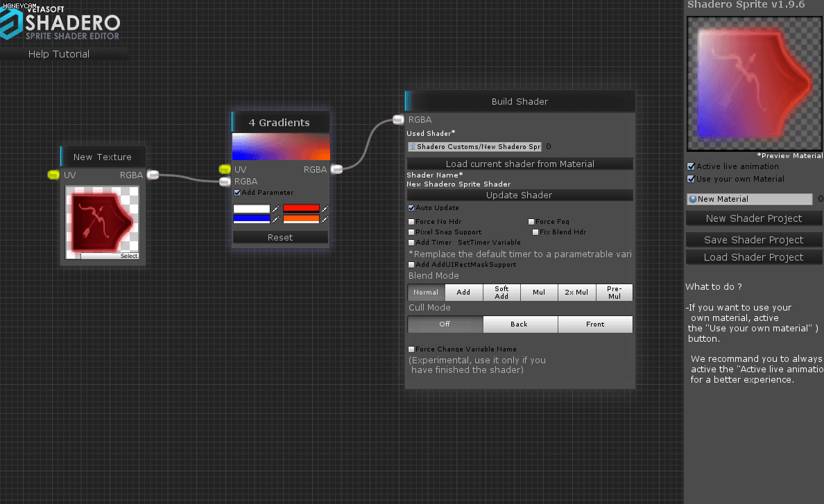Click eyedropper beside the red gradient swatch
Screen dimensions: 824x504
(325, 209)
